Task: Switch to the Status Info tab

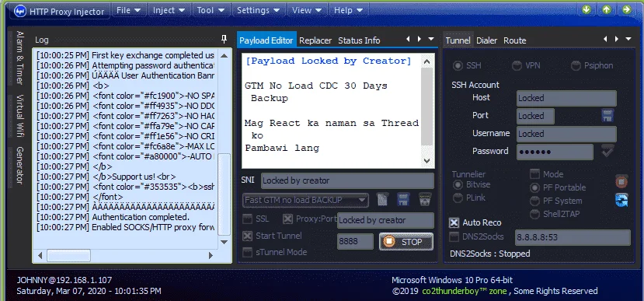Action: coord(359,40)
